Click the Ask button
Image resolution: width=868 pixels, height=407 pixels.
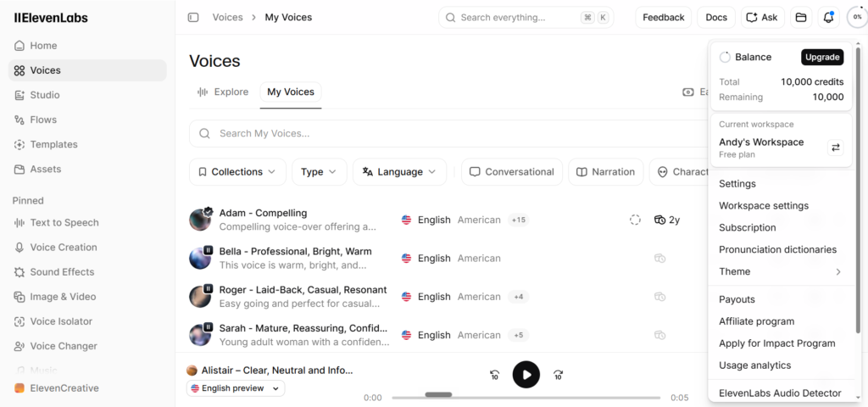coord(762,17)
